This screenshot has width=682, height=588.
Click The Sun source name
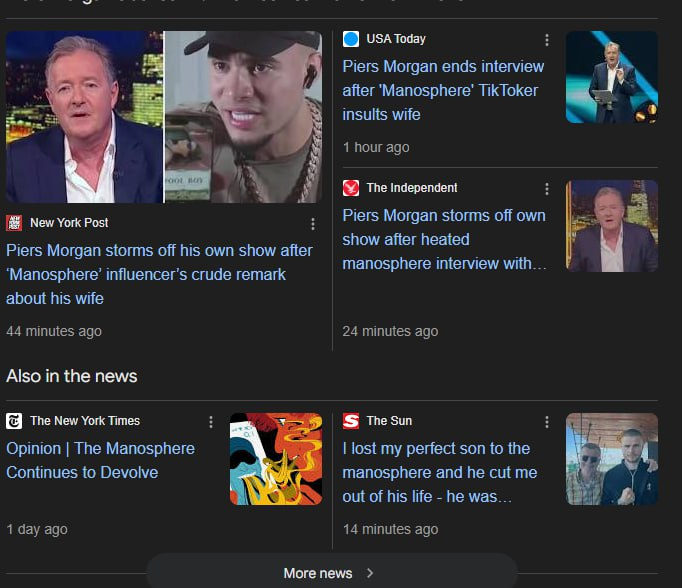[389, 421]
